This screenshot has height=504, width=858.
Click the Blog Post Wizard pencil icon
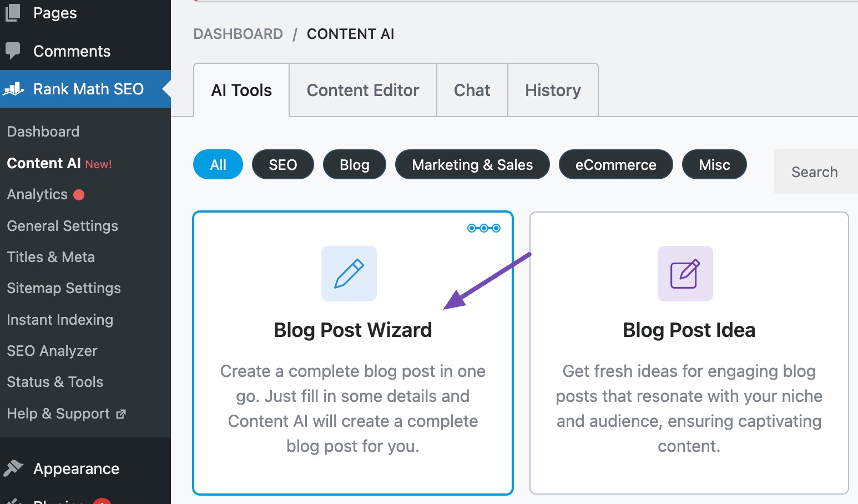(x=349, y=274)
